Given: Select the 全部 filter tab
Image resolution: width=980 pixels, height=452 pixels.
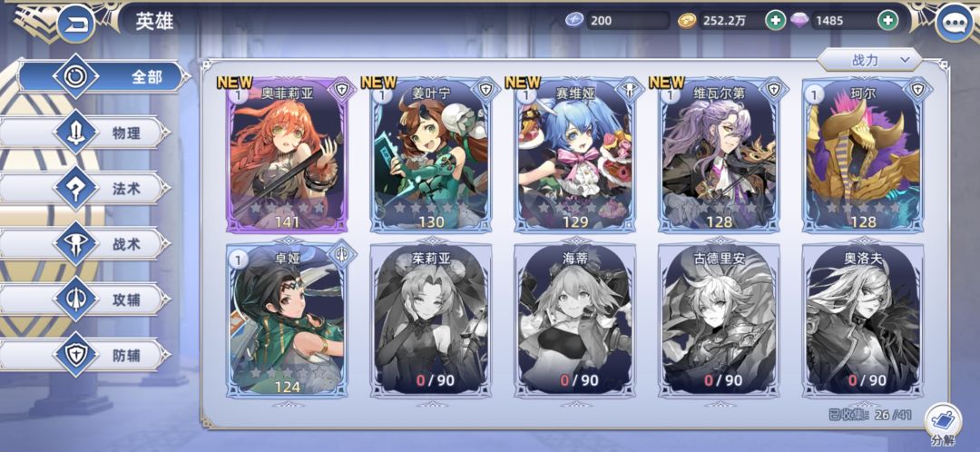Looking at the screenshot, I should click(103, 77).
